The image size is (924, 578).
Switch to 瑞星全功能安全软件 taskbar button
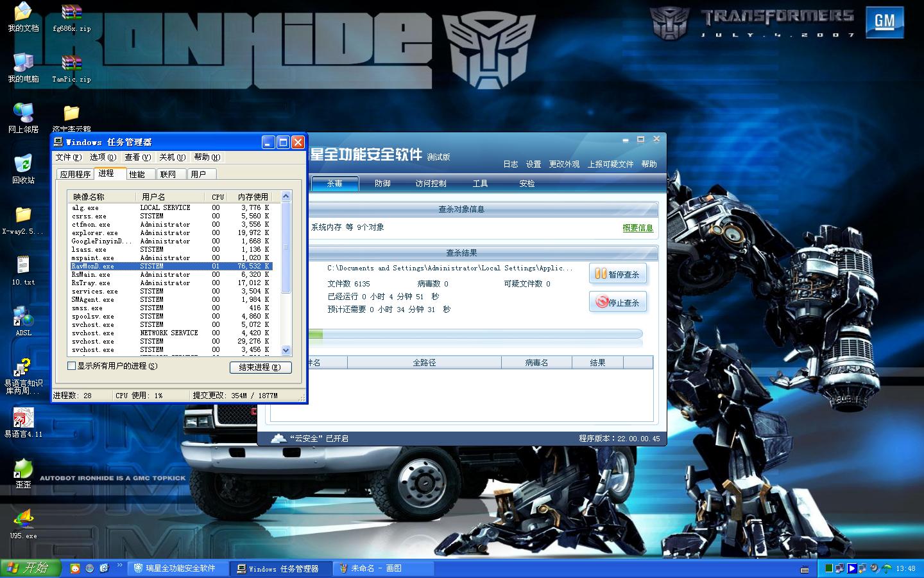[180, 569]
